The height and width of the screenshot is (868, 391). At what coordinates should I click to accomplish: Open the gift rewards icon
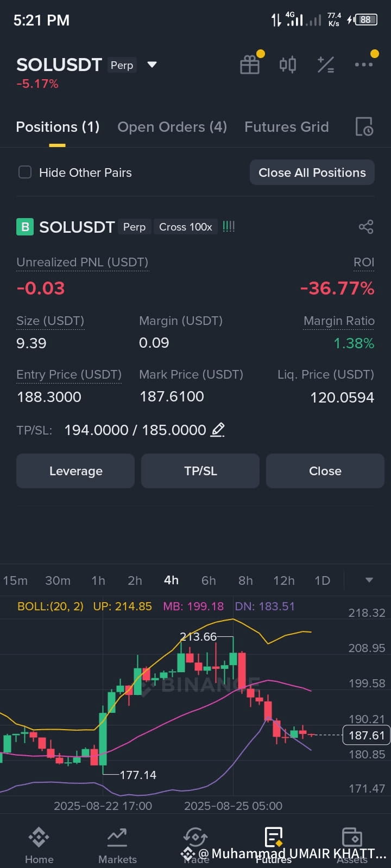pyautogui.click(x=250, y=65)
